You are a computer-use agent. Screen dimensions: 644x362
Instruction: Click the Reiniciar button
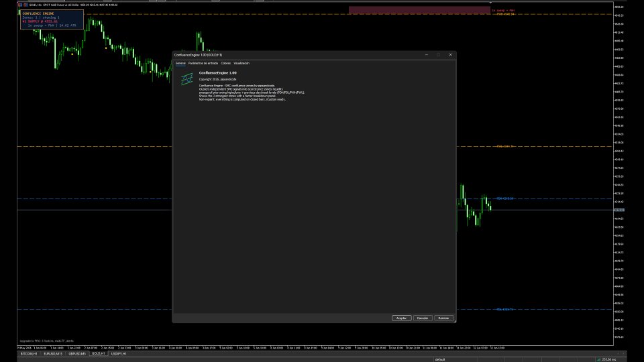(443, 318)
